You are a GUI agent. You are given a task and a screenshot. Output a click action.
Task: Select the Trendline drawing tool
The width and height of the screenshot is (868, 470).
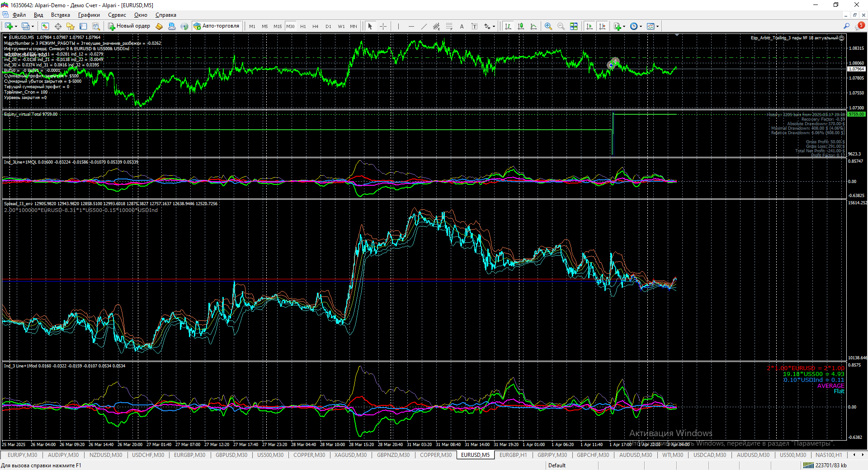click(x=424, y=26)
